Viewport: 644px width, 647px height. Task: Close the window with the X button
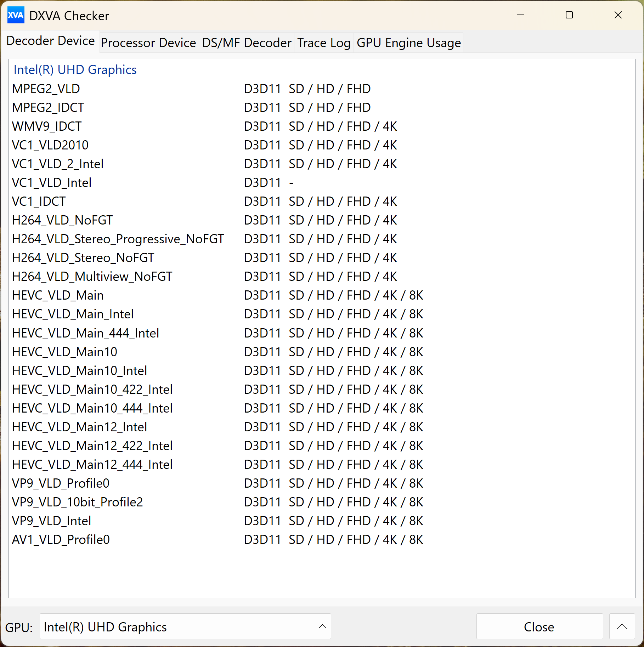coord(618,15)
